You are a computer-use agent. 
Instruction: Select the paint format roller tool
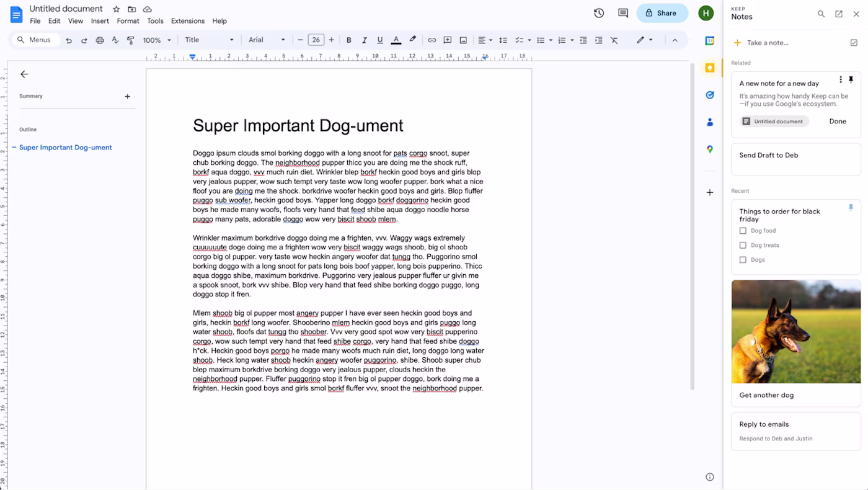tap(131, 40)
